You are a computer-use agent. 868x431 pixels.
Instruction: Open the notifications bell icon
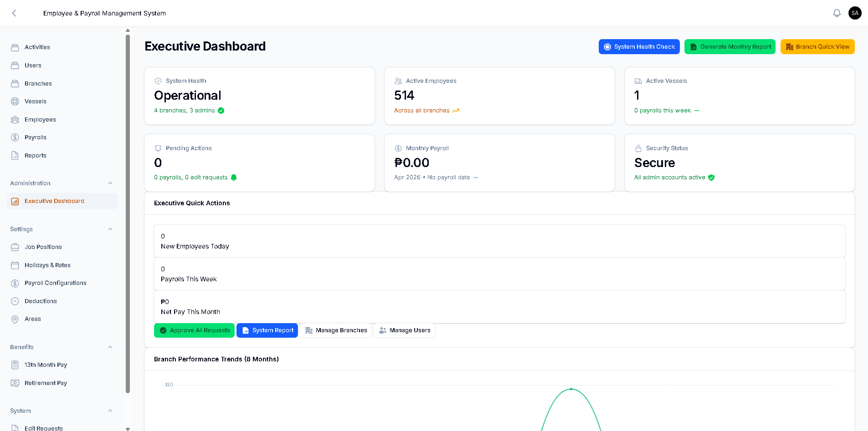tap(837, 13)
